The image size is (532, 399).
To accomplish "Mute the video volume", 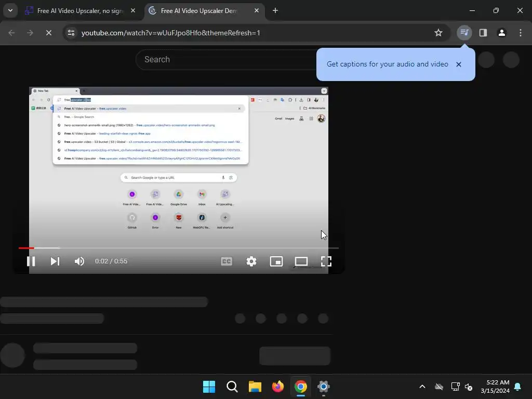I will point(79,261).
